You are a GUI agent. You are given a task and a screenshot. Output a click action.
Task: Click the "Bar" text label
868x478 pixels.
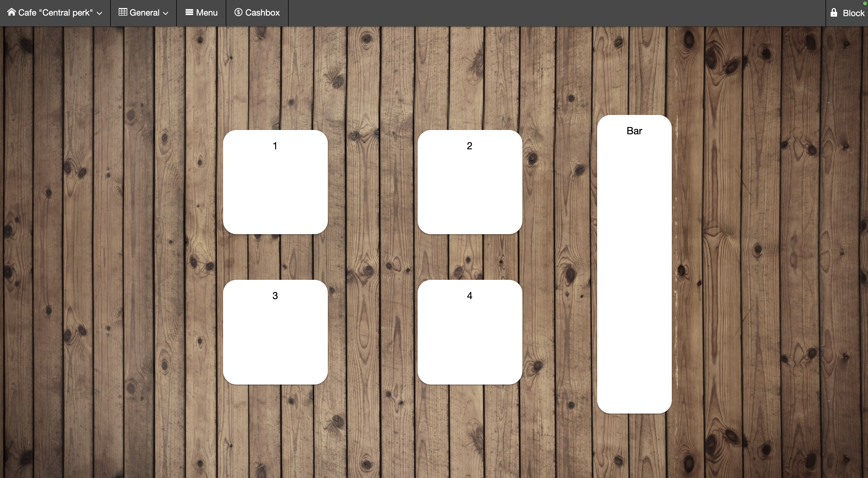pyautogui.click(x=634, y=131)
